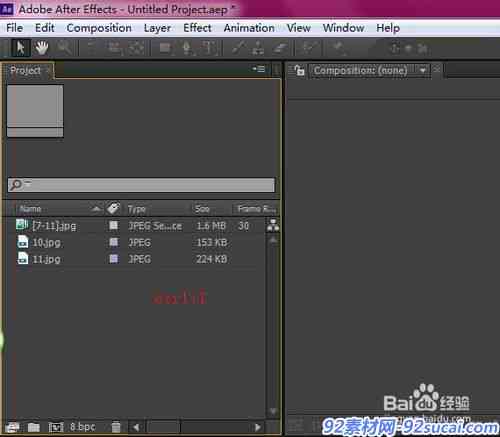The height and width of the screenshot is (437, 500).
Task: Open the Edit menu
Action: pos(45,28)
